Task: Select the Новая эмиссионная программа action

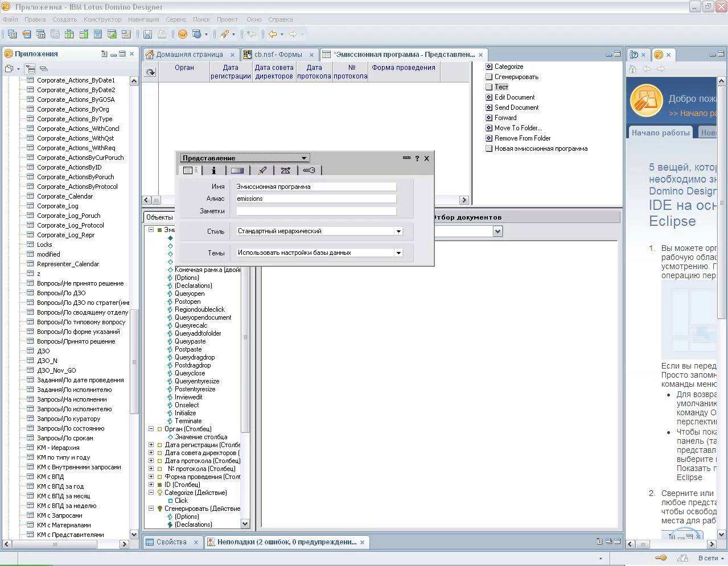Action: point(540,148)
